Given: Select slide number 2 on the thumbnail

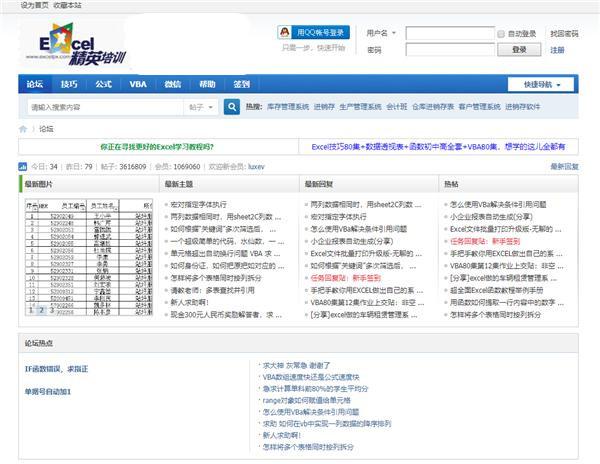Looking at the screenshot, I should [42, 310].
